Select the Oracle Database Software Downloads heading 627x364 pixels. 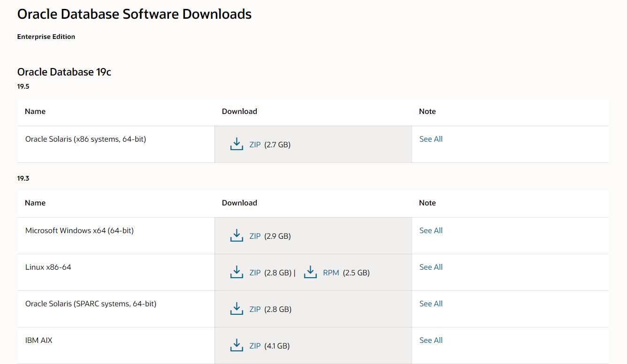pyautogui.click(x=134, y=14)
